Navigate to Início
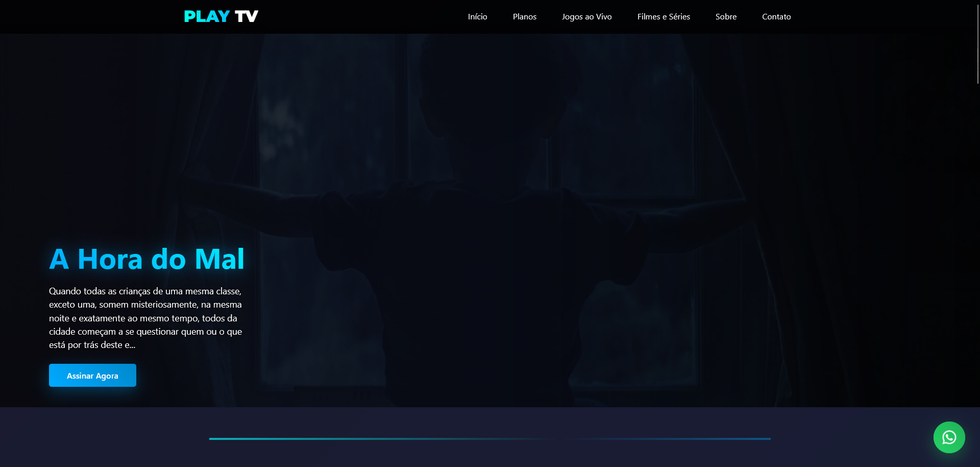 tap(477, 16)
